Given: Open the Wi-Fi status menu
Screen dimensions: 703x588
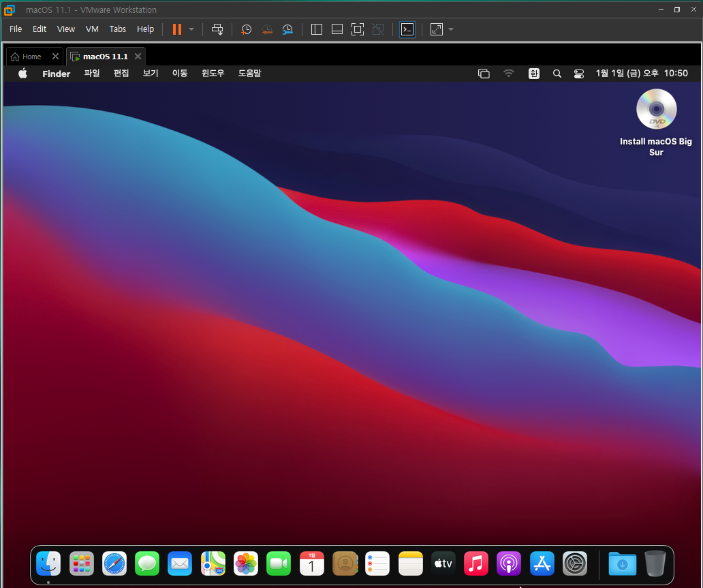Looking at the screenshot, I should (508, 74).
